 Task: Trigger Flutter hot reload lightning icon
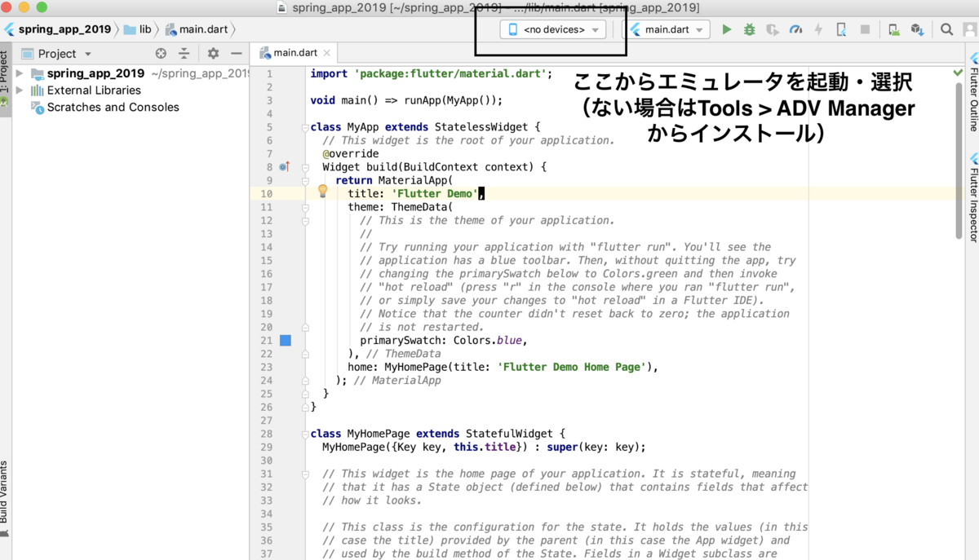tap(818, 29)
